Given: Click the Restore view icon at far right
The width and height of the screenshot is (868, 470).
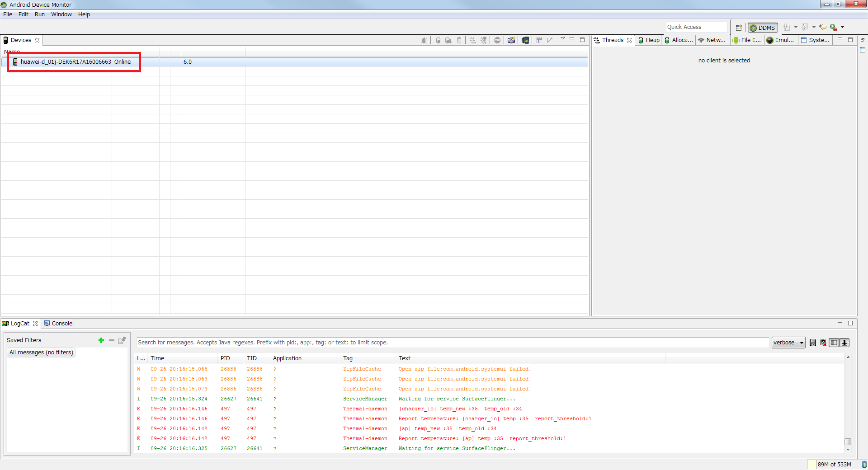Looking at the screenshot, I should pyautogui.click(x=863, y=40).
